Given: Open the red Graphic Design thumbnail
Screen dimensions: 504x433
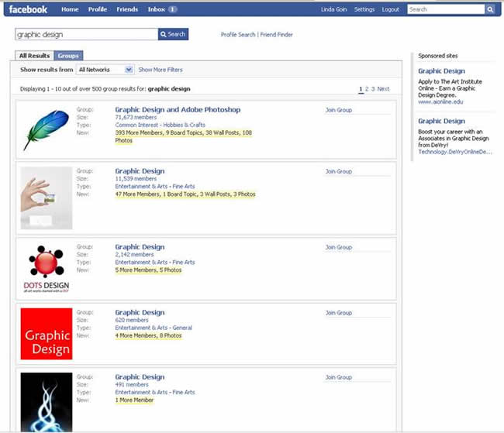Looking at the screenshot, I should (x=47, y=334).
